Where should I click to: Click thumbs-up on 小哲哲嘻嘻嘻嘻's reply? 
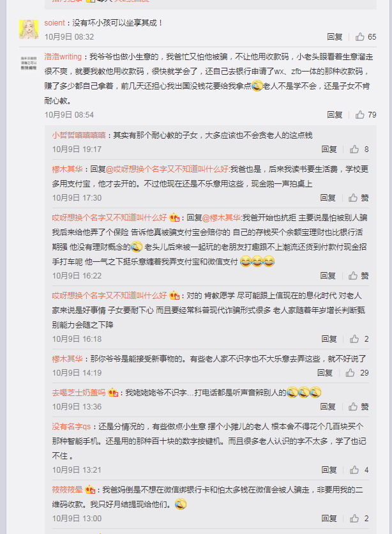click(x=359, y=149)
